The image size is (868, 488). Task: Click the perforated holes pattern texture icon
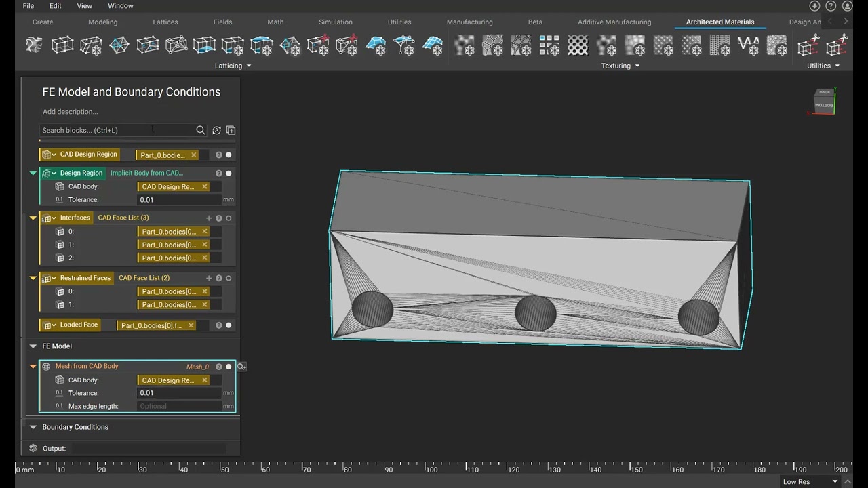578,45
